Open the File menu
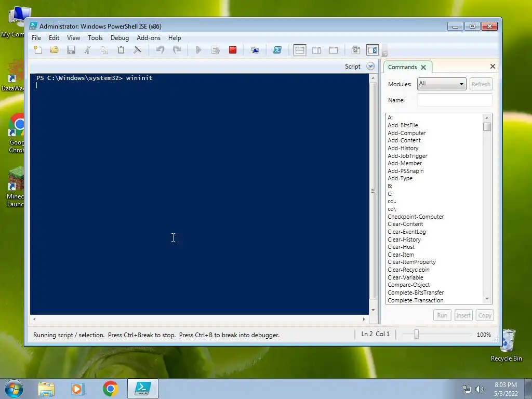Image resolution: width=532 pixels, height=399 pixels. [x=36, y=37]
